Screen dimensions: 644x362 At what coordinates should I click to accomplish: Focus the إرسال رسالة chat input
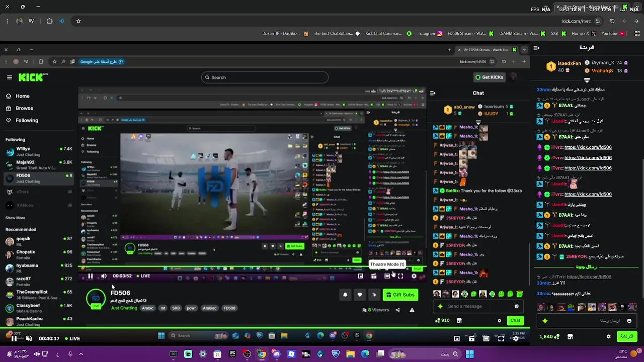[587, 320]
